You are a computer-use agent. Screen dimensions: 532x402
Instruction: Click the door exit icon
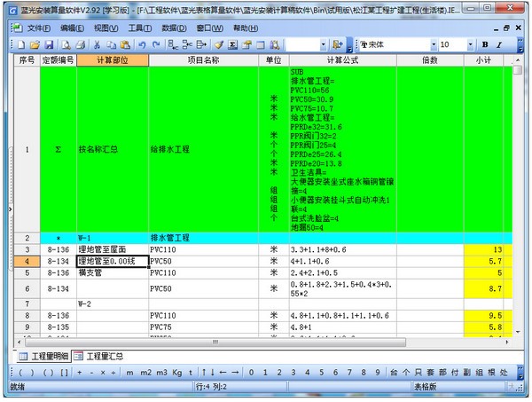[338, 44]
